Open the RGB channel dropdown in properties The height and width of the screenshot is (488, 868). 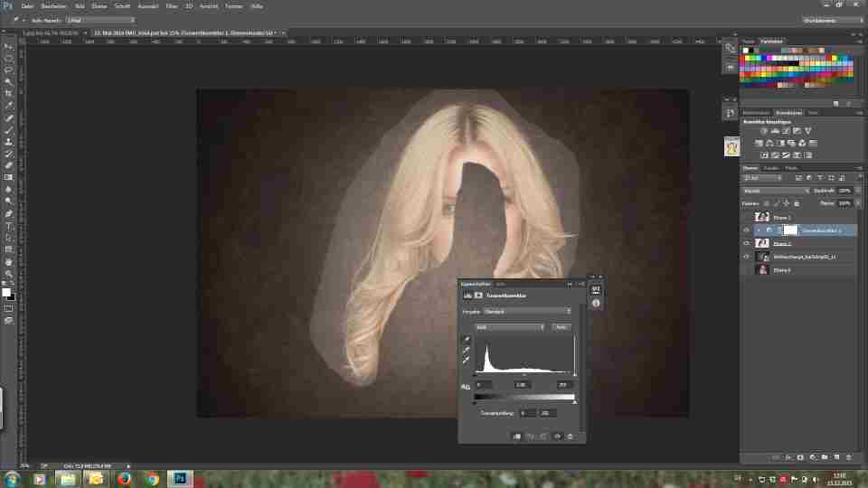[509, 326]
